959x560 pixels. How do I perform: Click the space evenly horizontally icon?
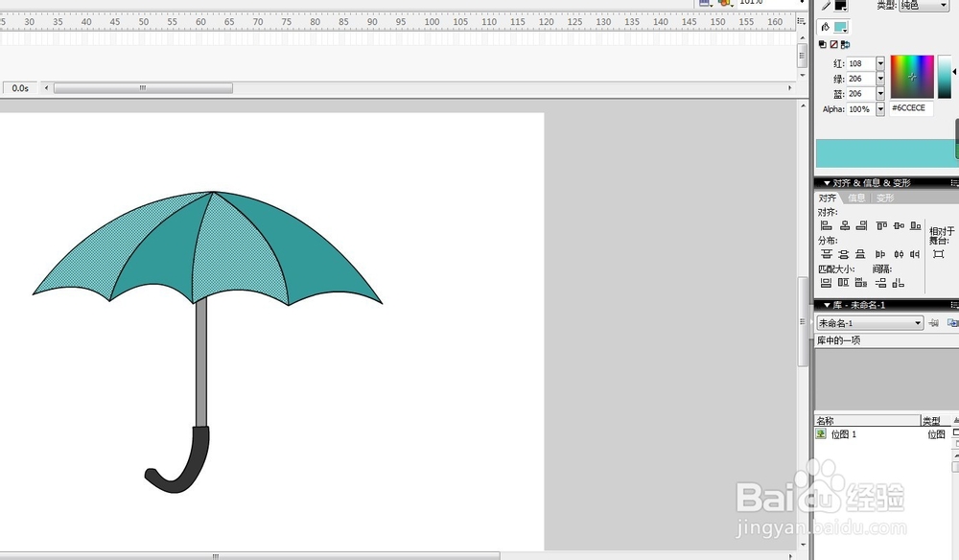click(x=898, y=283)
